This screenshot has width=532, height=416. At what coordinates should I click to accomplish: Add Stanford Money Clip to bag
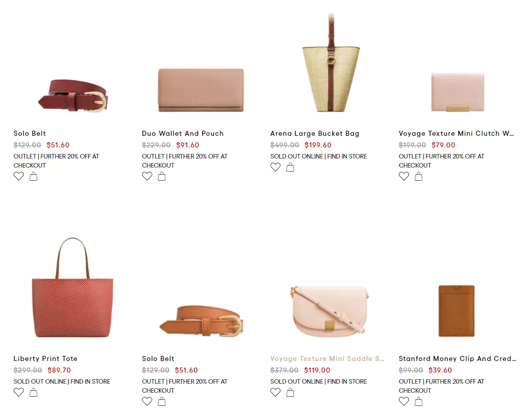click(419, 401)
